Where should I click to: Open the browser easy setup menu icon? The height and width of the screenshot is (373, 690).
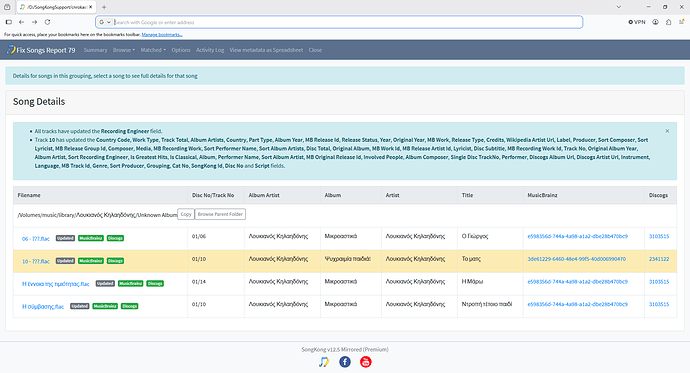(x=682, y=22)
